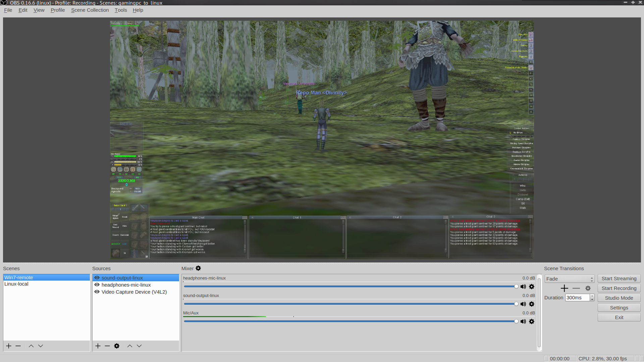
Task: Add a configurable transition with plus icon
Action: [x=565, y=288]
